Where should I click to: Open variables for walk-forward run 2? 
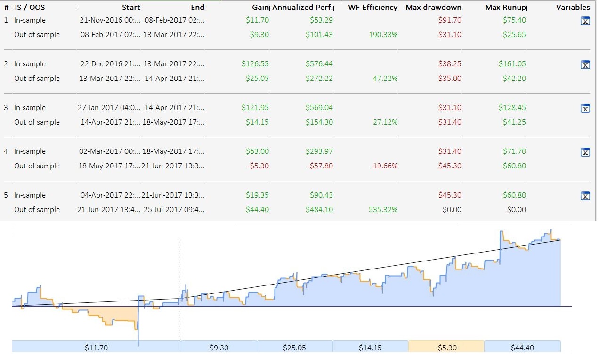585,65
